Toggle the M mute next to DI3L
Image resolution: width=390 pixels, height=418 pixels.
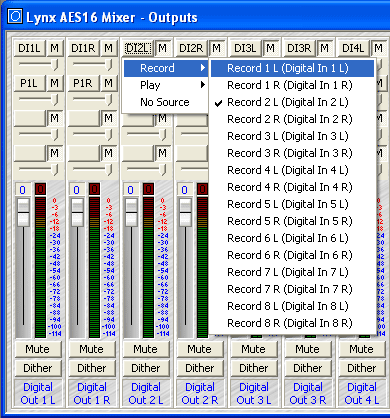[270, 48]
